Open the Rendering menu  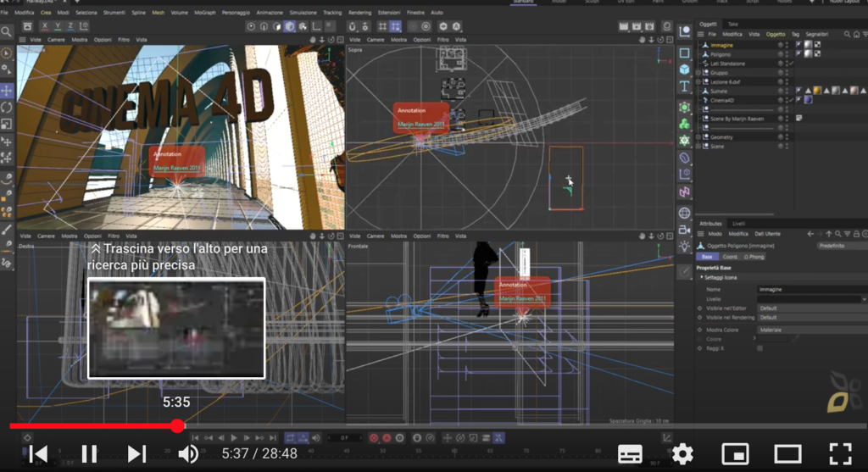tap(359, 12)
